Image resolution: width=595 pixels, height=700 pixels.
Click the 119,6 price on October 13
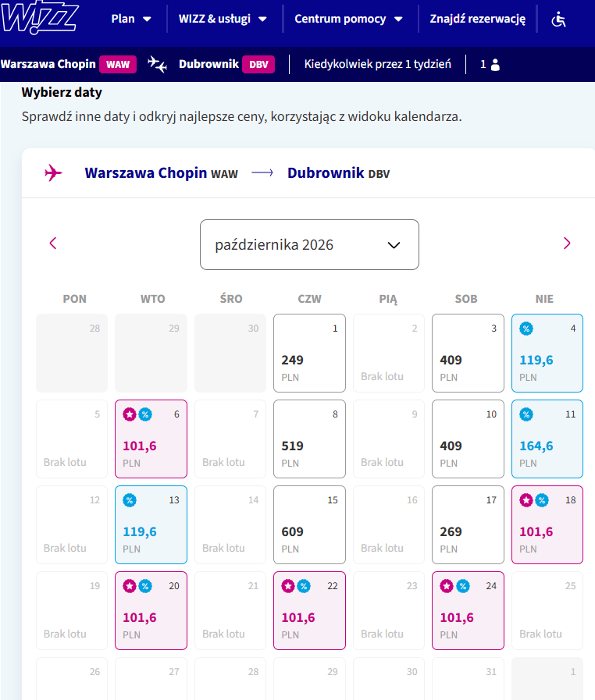click(x=139, y=531)
